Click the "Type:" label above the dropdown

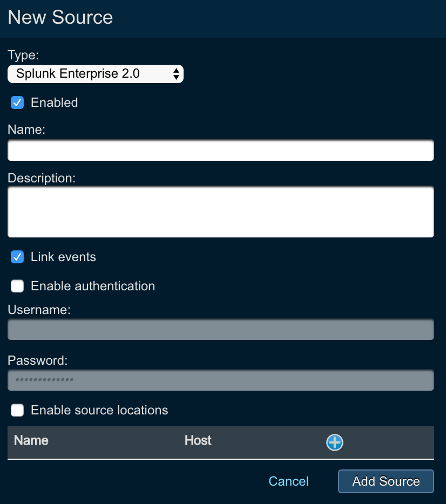point(23,55)
